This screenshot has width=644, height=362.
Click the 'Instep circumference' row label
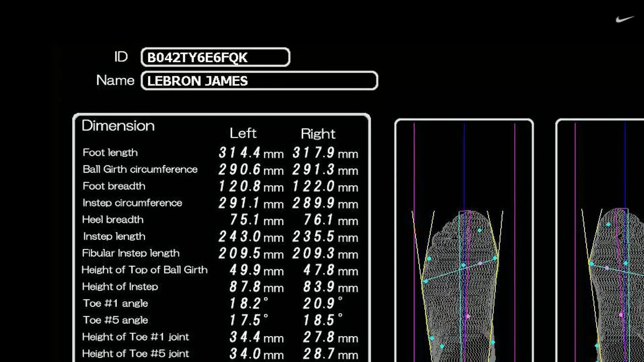pos(132,203)
